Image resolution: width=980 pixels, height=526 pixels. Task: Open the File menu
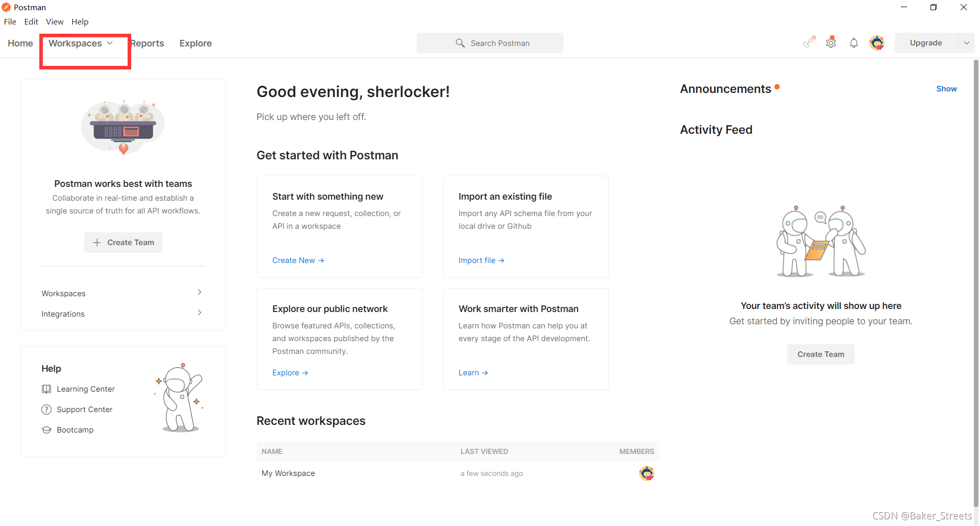10,21
